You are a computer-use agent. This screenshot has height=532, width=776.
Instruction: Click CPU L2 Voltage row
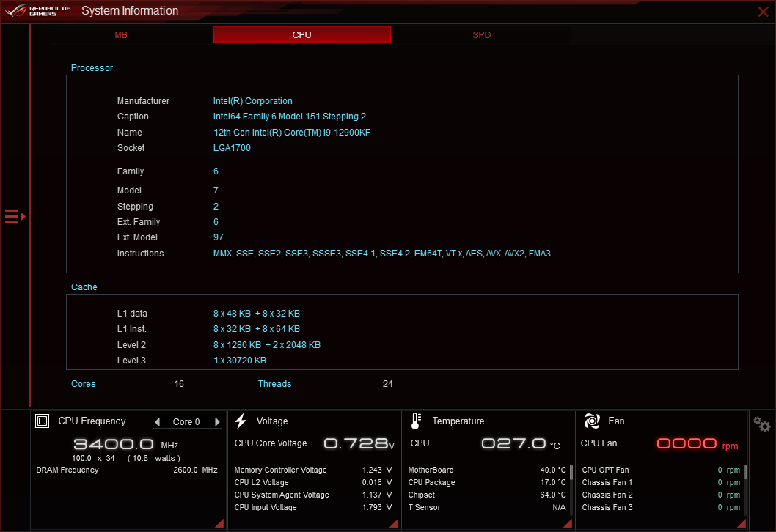click(x=312, y=482)
